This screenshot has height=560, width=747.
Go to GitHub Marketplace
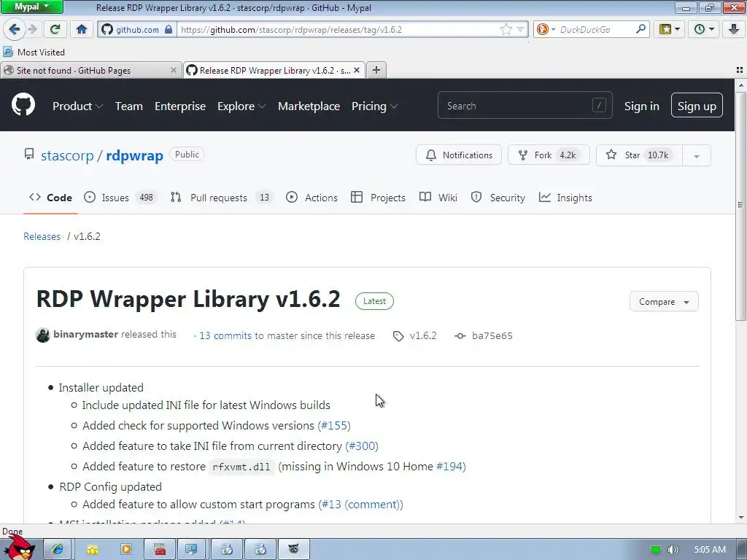pos(309,106)
